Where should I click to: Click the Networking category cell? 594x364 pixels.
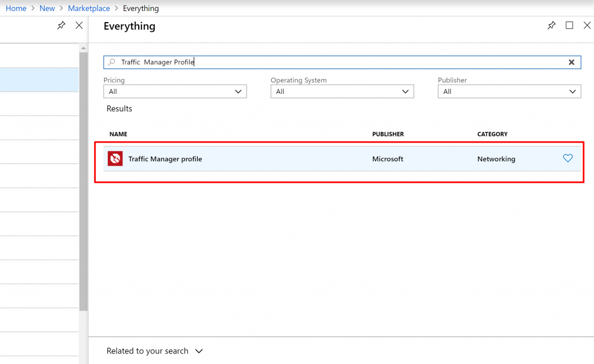pos(497,159)
